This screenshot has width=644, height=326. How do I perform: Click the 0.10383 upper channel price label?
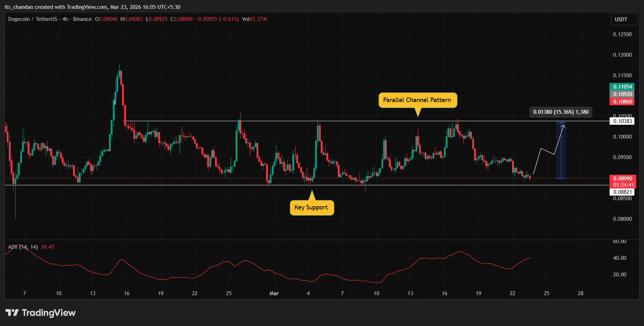tap(623, 121)
